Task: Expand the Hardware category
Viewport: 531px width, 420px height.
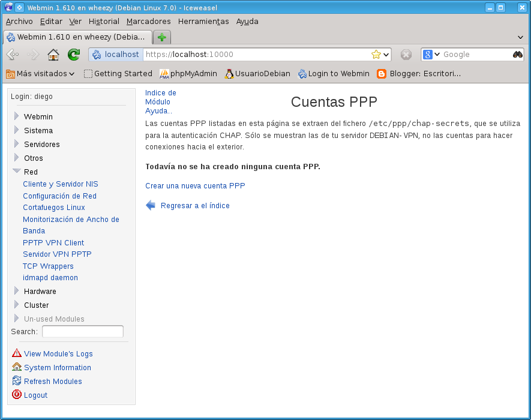Action: [x=16, y=291]
